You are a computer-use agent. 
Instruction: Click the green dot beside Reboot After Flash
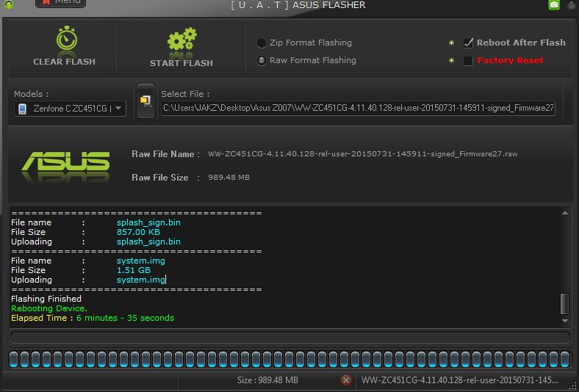451,43
